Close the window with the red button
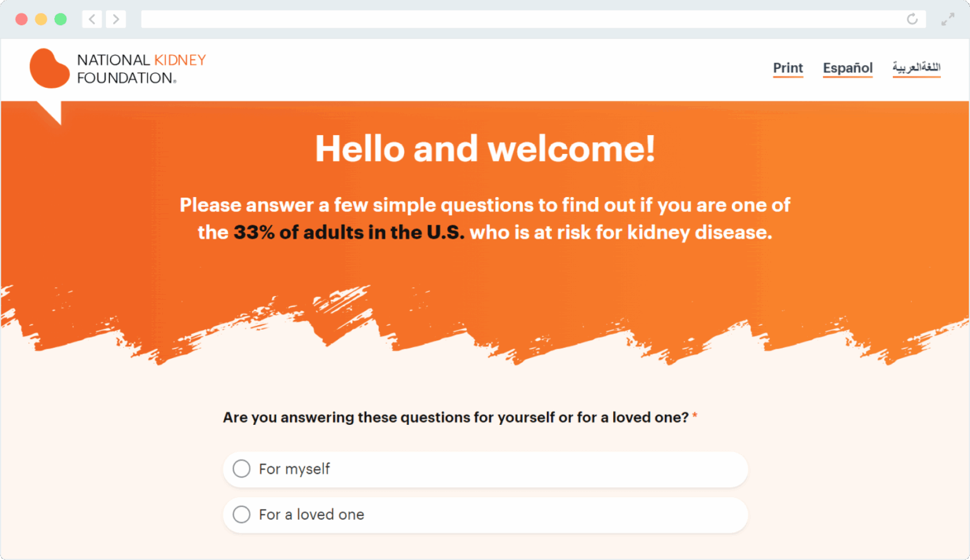The width and height of the screenshot is (970, 560). coord(21,19)
